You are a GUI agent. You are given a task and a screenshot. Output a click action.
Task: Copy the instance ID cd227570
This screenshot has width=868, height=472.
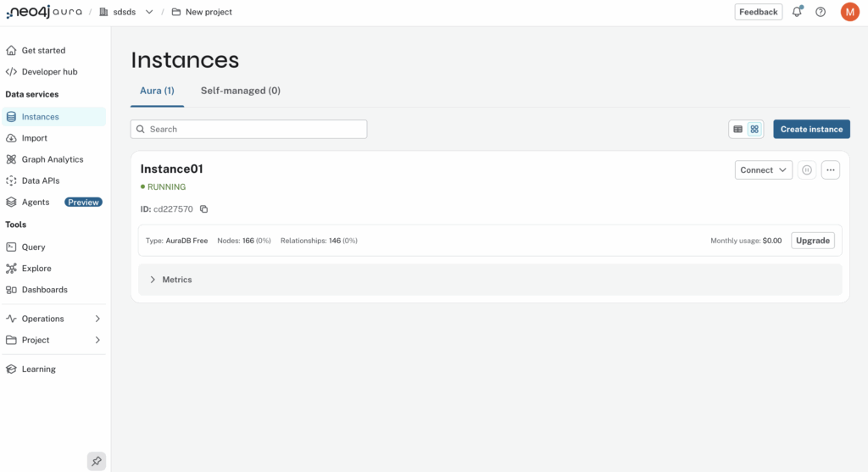(x=203, y=209)
